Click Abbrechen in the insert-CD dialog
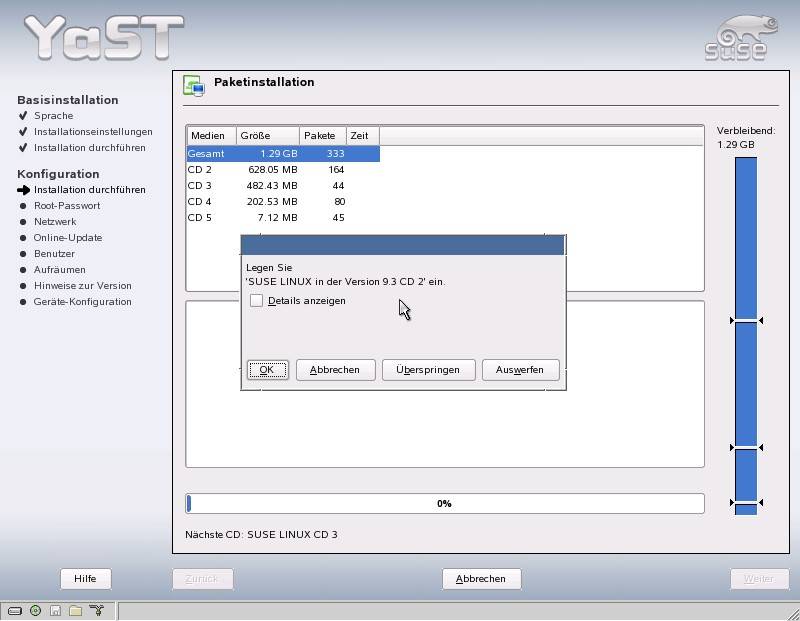Viewport: 800px width, 621px height. (x=335, y=369)
